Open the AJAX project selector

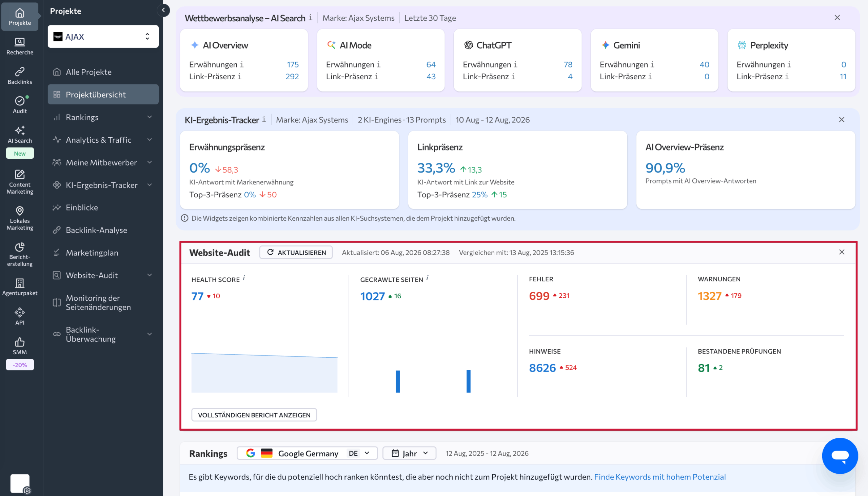coord(103,37)
